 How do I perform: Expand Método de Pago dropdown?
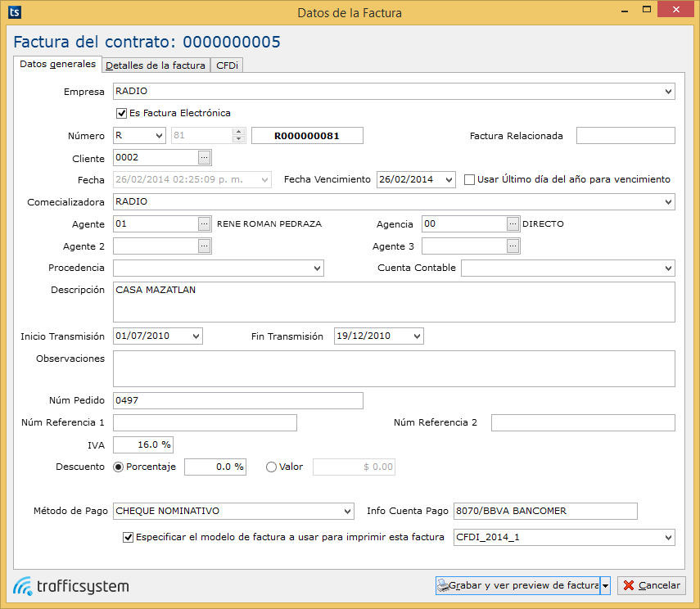point(347,512)
